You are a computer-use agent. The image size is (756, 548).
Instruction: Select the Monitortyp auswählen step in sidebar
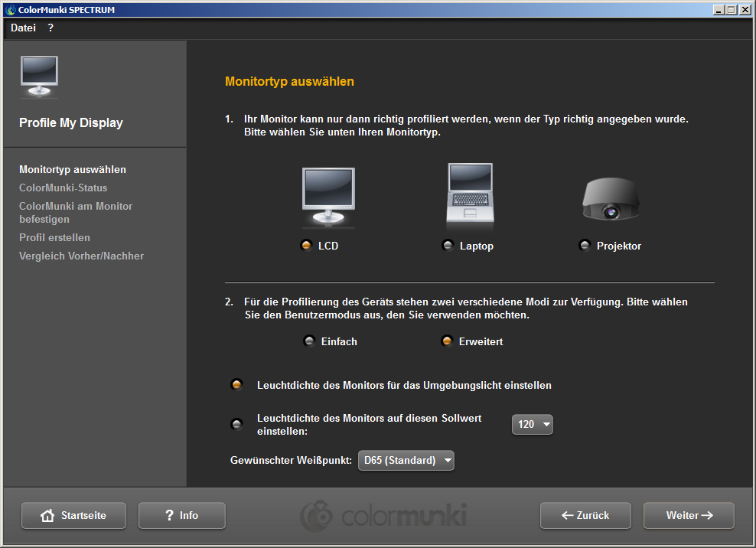click(x=73, y=169)
